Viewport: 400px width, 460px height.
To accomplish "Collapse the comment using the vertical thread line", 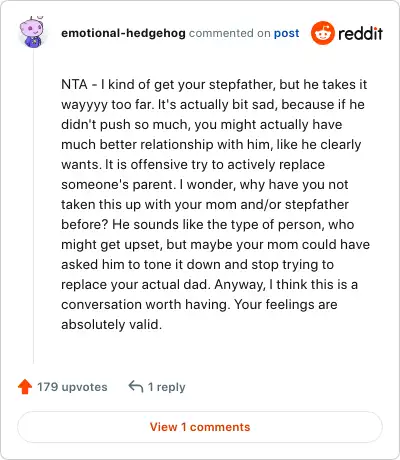I will (33, 207).
